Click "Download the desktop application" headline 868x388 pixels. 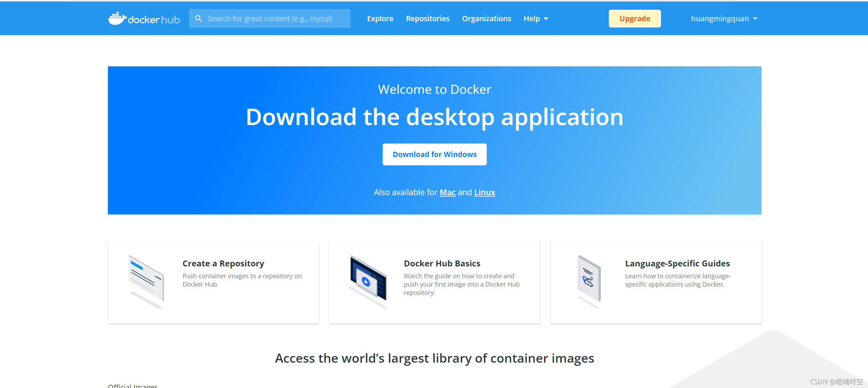[x=434, y=117]
